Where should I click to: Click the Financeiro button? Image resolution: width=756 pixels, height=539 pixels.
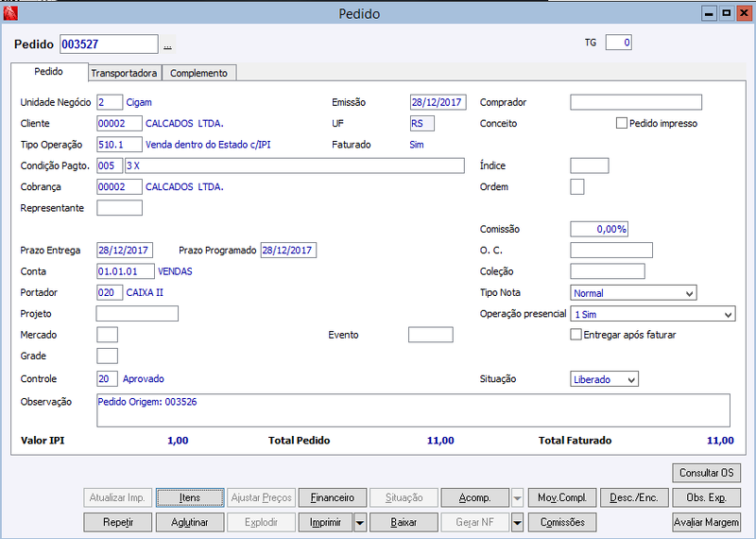coord(333,497)
